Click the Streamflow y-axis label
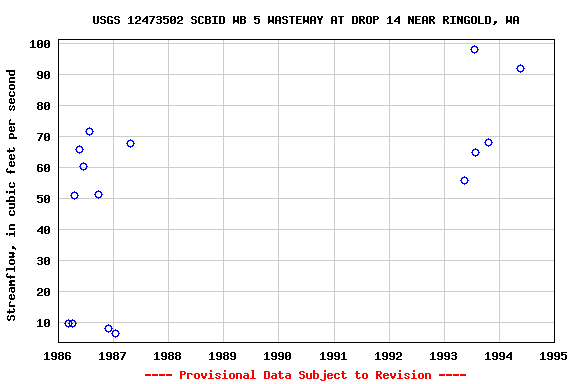This screenshot has height=384, width=576. pyautogui.click(x=11, y=195)
